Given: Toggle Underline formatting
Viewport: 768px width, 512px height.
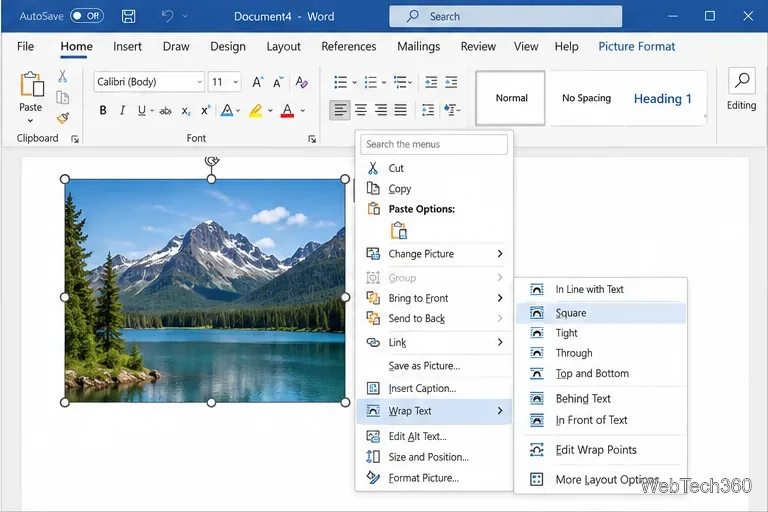Looking at the screenshot, I should [x=142, y=111].
